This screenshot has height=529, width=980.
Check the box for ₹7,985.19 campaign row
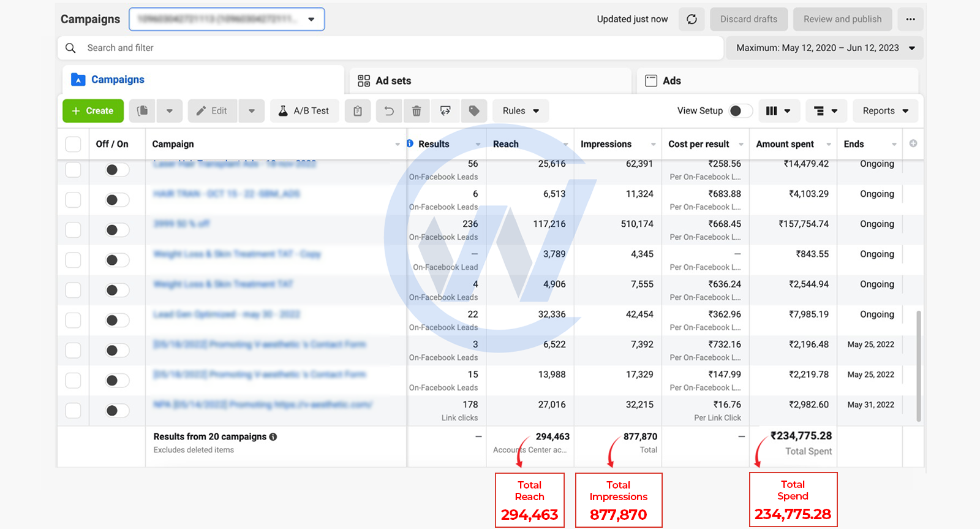click(x=73, y=320)
